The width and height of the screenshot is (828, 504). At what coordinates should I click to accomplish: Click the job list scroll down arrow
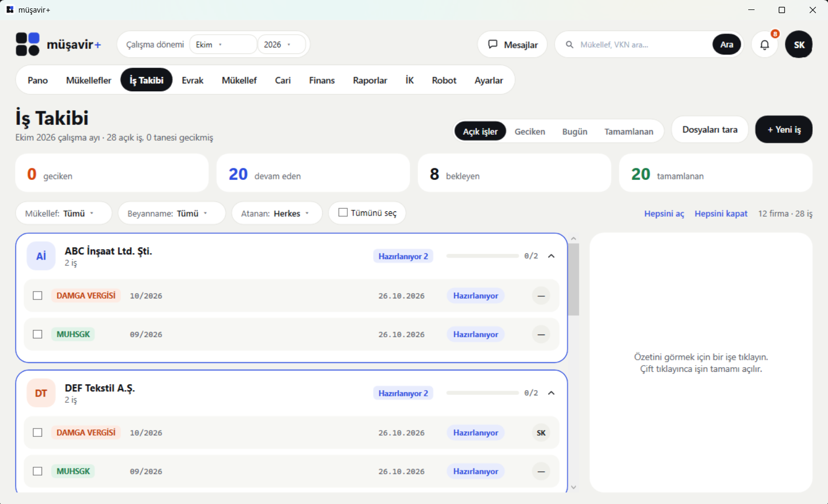pyautogui.click(x=574, y=487)
